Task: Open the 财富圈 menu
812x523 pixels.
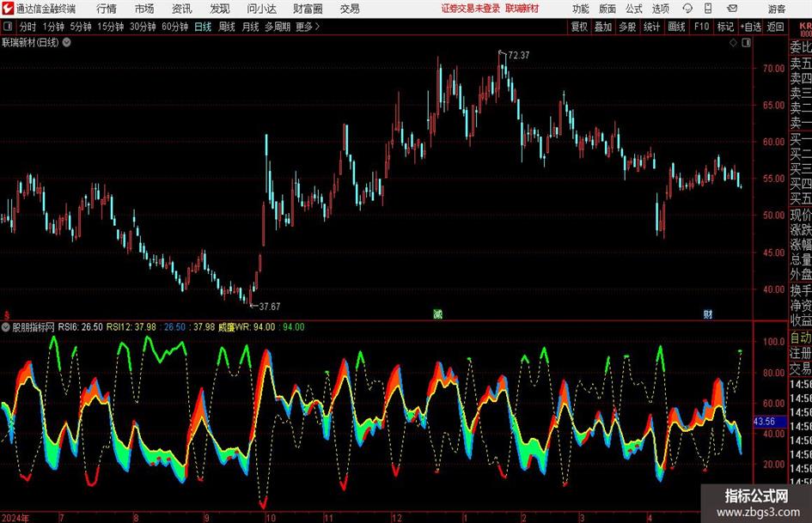Action: click(308, 9)
